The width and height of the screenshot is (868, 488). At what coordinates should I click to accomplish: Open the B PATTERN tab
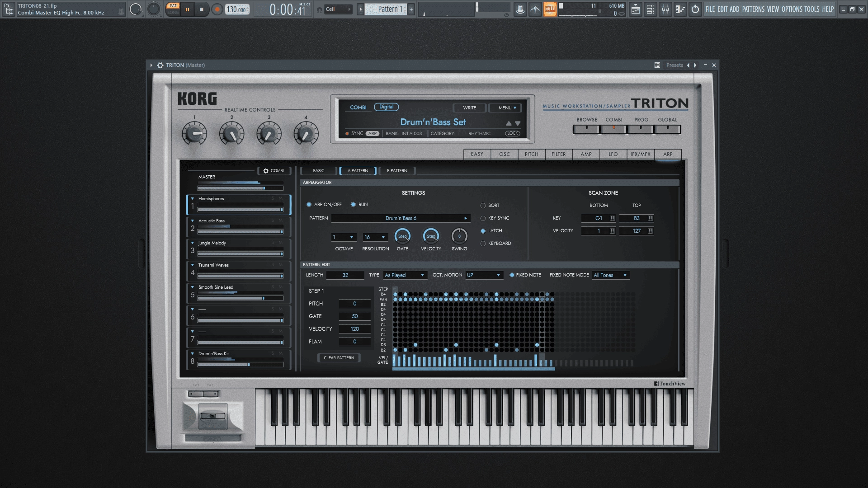pos(397,171)
